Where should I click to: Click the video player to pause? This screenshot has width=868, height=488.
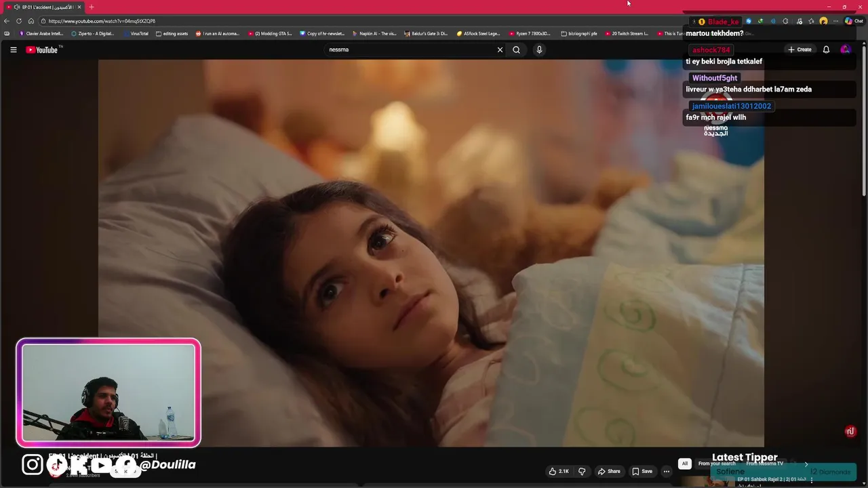pos(431,253)
